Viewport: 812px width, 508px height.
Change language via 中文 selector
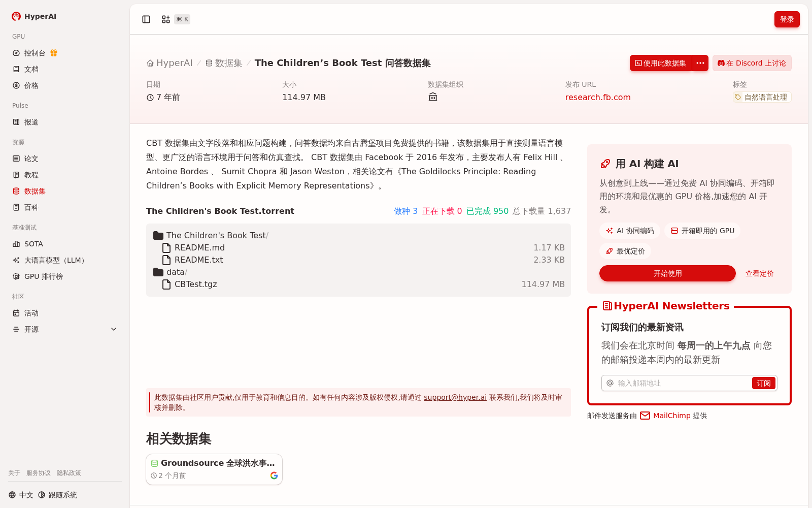[x=21, y=495]
